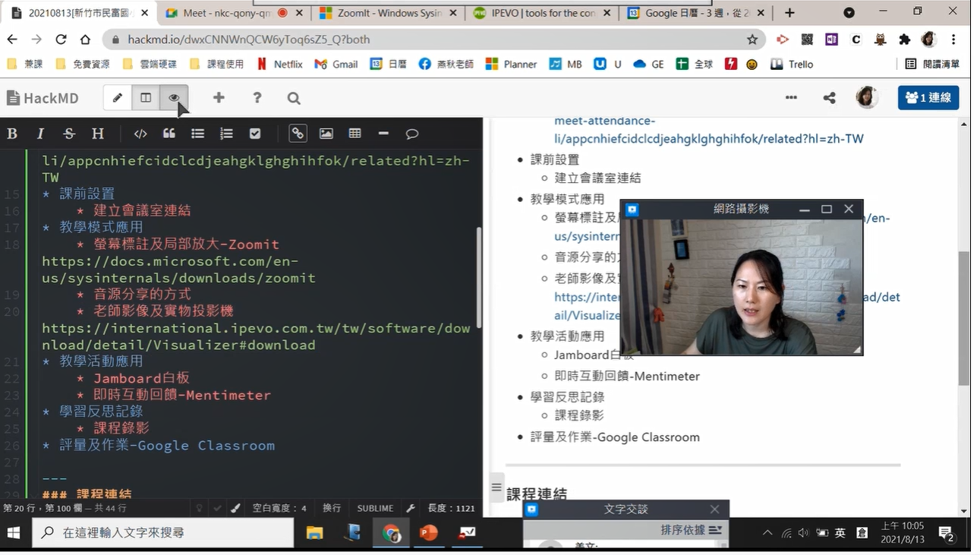Switch to both split view mode

(146, 98)
